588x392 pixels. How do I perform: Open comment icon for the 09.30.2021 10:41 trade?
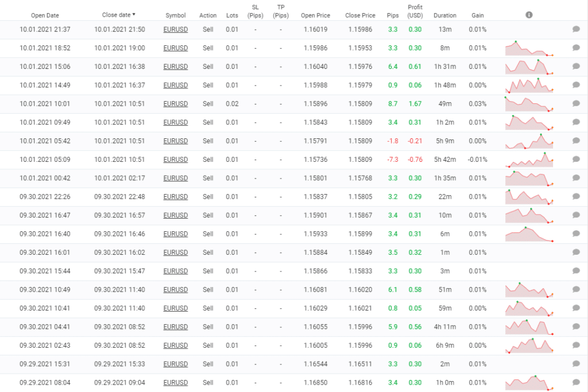click(x=576, y=308)
